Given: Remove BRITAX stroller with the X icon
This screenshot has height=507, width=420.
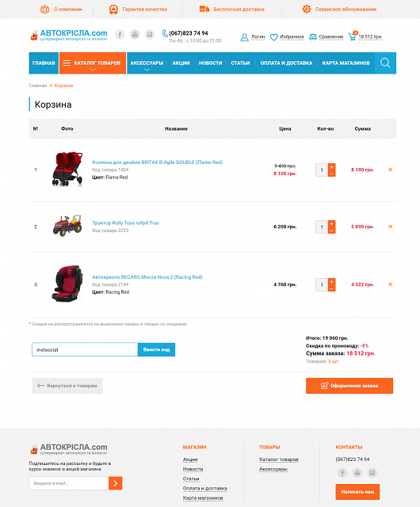Looking at the screenshot, I should [390, 170].
